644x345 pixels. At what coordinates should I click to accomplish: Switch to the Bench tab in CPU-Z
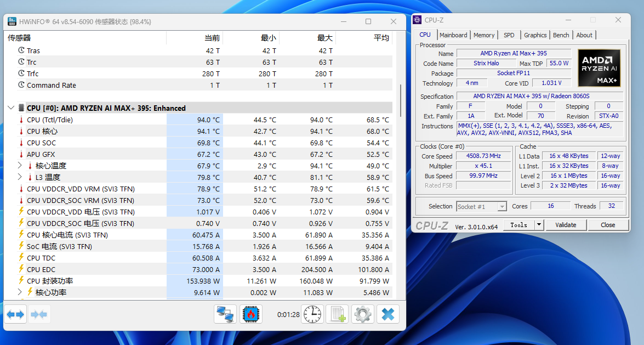561,35
